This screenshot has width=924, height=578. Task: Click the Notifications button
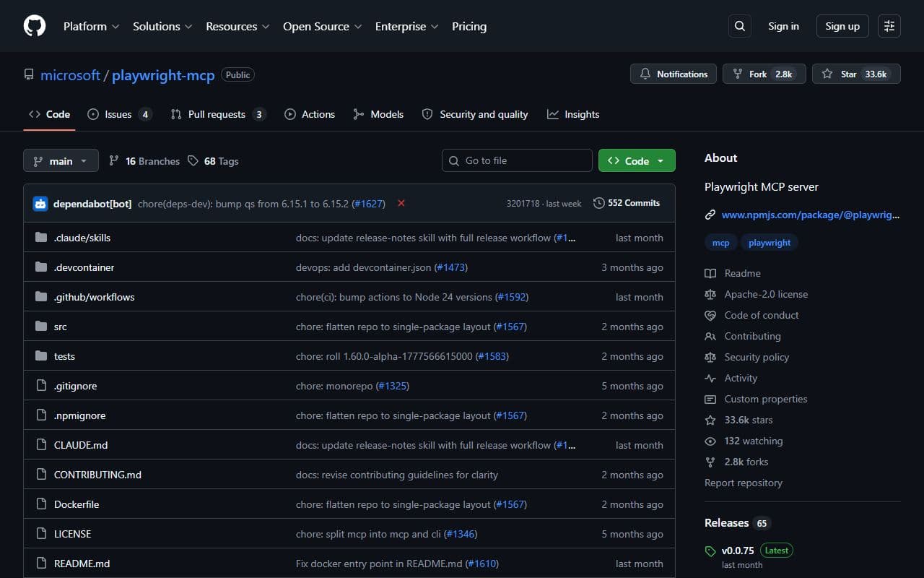click(x=674, y=74)
